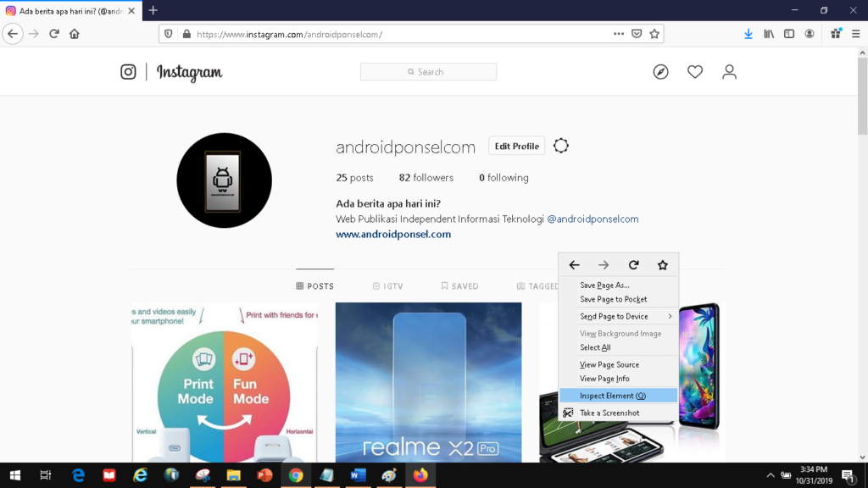Launch Google Chrome from taskbar
This screenshot has height=488, width=868.
pos(296,475)
